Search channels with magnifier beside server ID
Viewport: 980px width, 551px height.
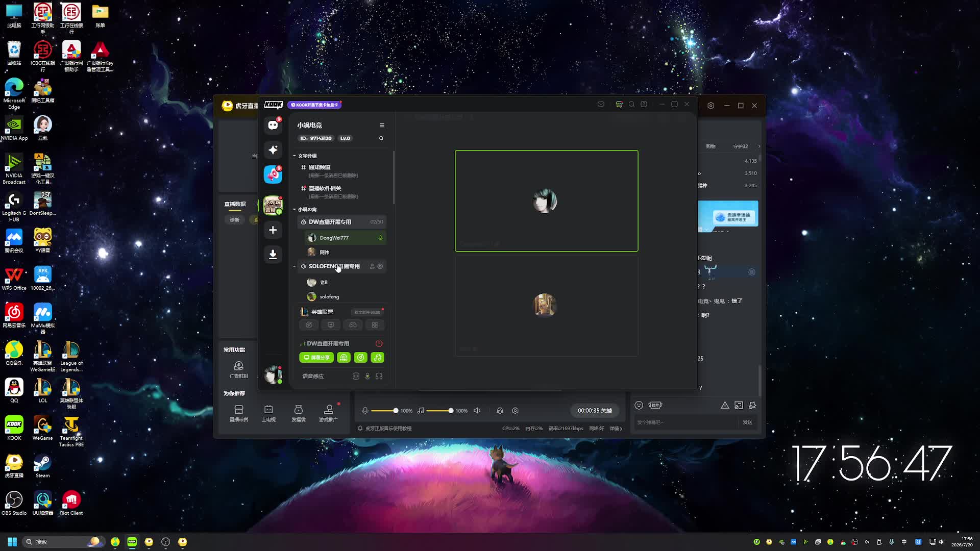381,138
